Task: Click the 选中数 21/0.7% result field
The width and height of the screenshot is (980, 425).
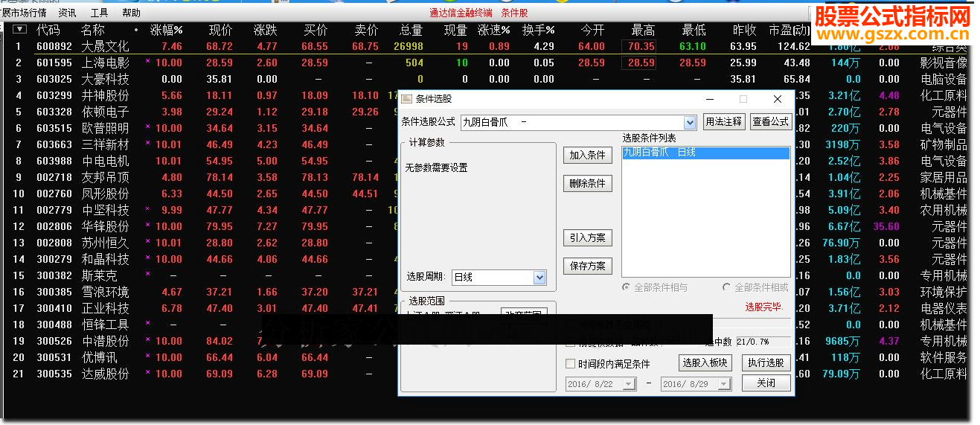Action: 762,342
